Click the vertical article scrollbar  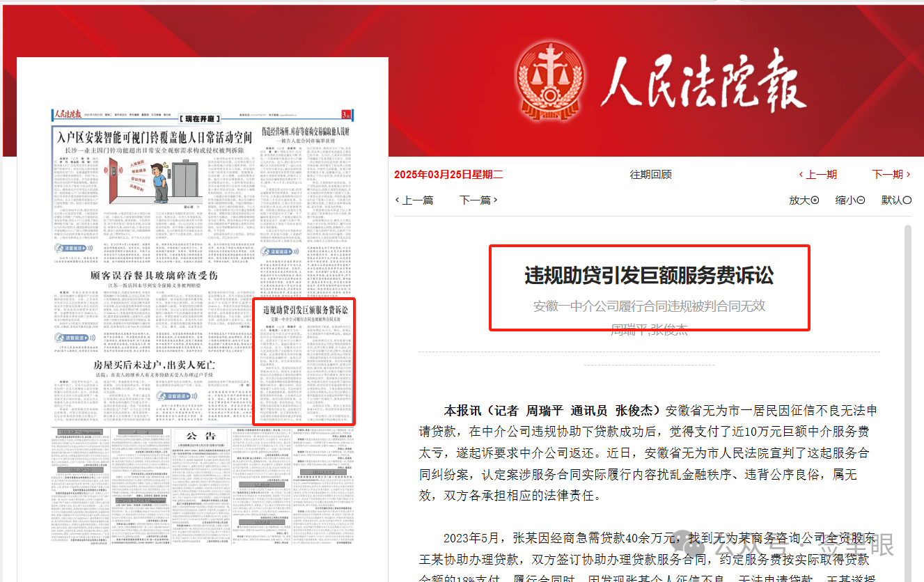tap(907, 402)
